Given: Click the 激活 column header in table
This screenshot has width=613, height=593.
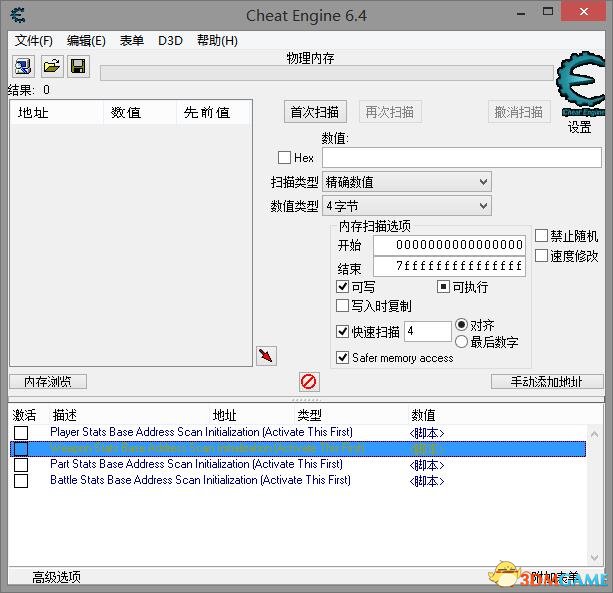Looking at the screenshot, I should [x=24, y=415].
